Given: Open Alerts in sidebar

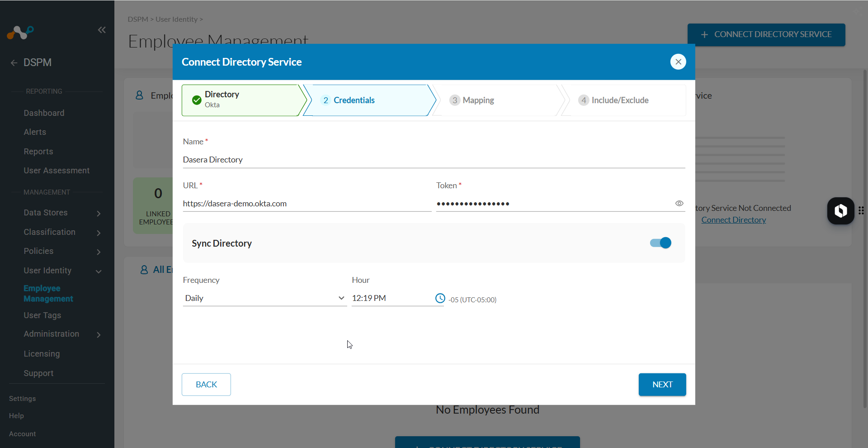Looking at the screenshot, I should (35, 132).
